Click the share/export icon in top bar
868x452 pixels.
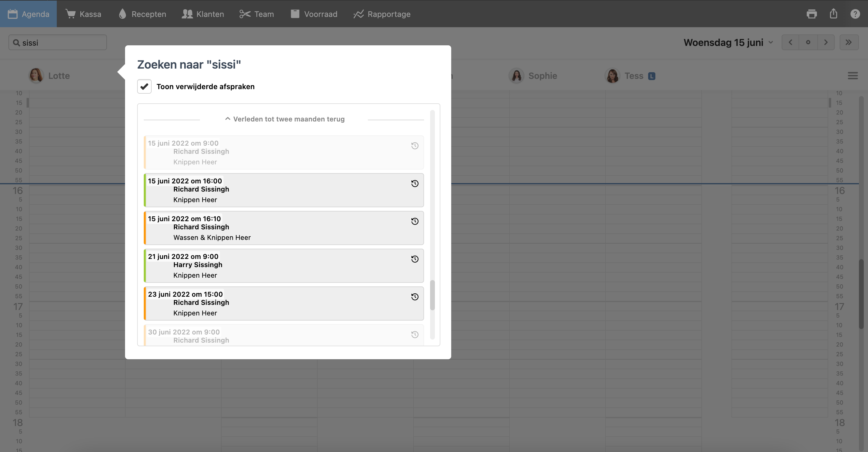coord(833,14)
